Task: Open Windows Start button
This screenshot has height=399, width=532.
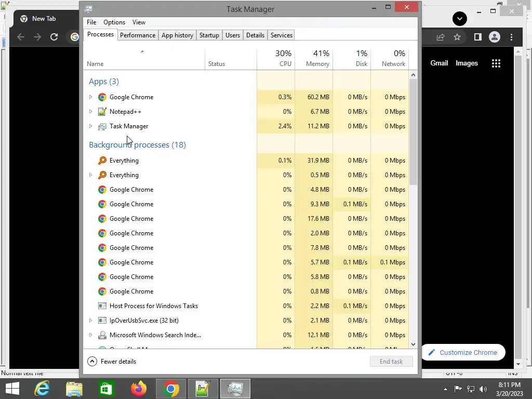Action: coord(12,389)
